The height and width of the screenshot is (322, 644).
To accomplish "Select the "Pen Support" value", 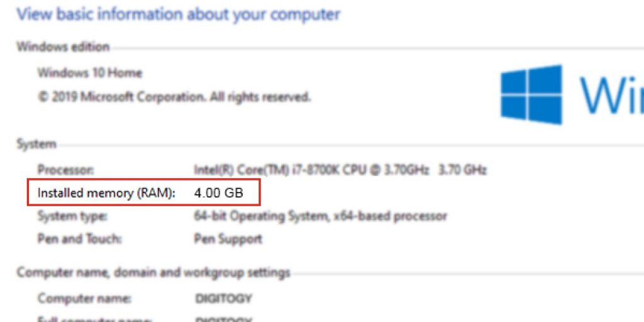I will click(x=228, y=239).
